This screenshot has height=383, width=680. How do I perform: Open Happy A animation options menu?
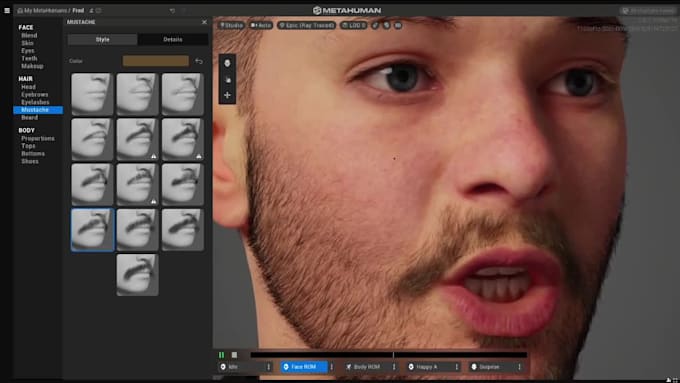pyautogui.click(x=457, y=367)
